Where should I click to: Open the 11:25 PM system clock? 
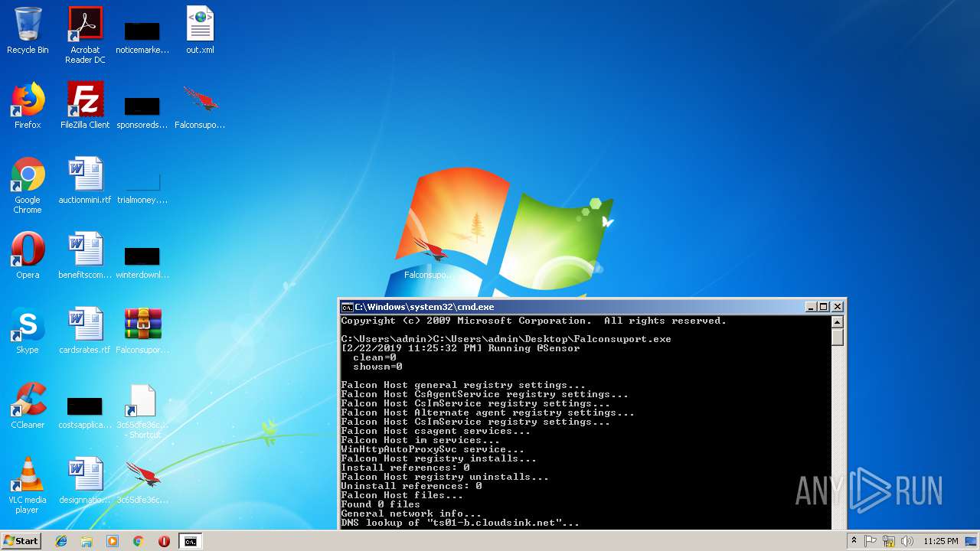[x=940, y=541]
